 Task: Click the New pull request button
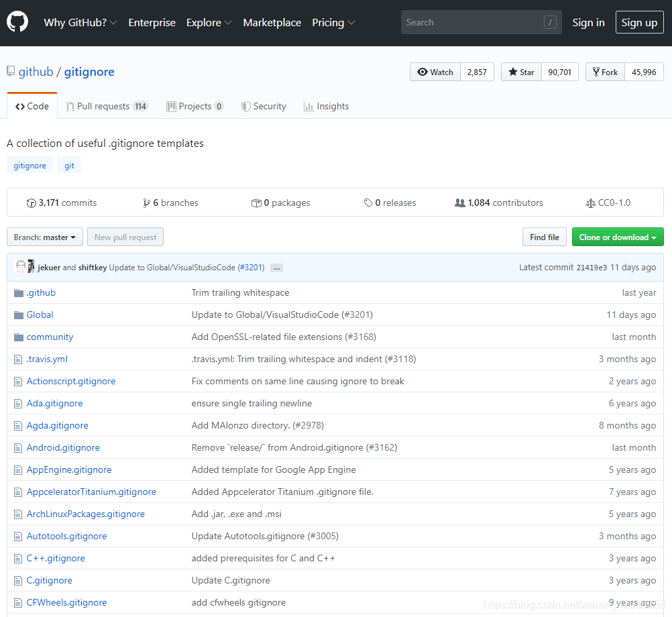point(125,237)
